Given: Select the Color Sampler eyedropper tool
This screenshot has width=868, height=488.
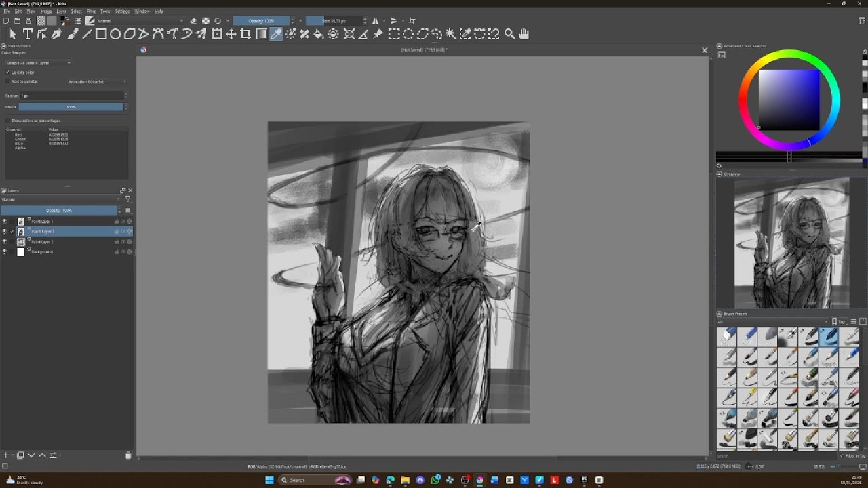Looking at the screenshot, I should tap(276, 34).
